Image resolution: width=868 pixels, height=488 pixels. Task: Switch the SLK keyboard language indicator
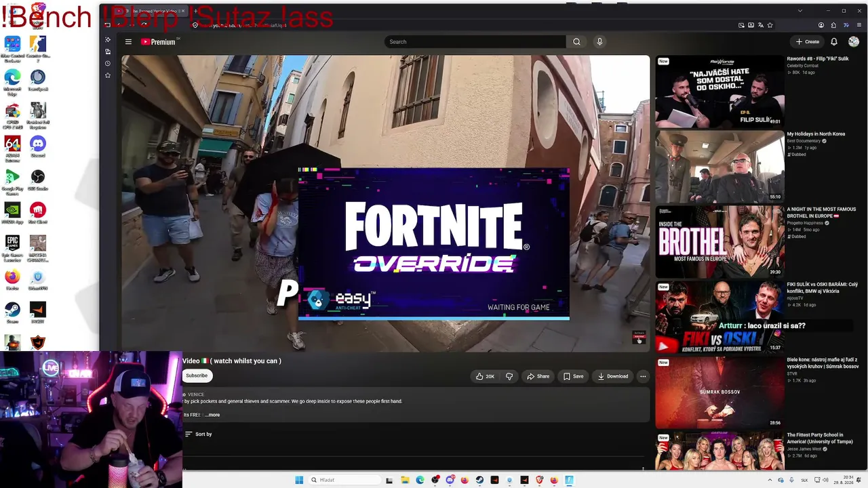point(804,480)
